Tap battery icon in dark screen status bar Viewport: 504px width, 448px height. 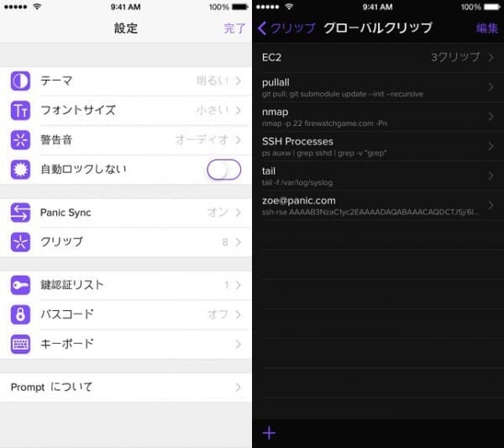click(491, 7)
